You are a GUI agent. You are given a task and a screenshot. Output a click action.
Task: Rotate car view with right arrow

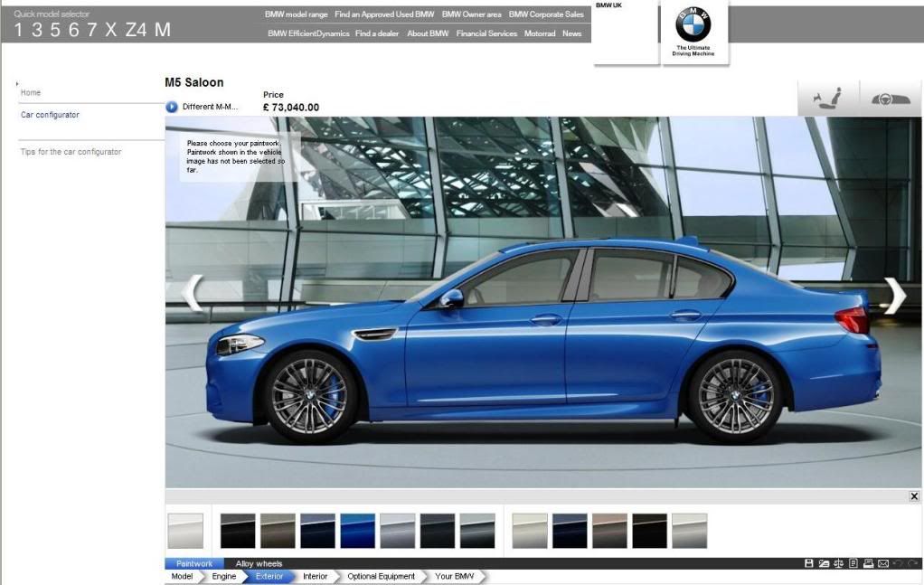point(895,295)
